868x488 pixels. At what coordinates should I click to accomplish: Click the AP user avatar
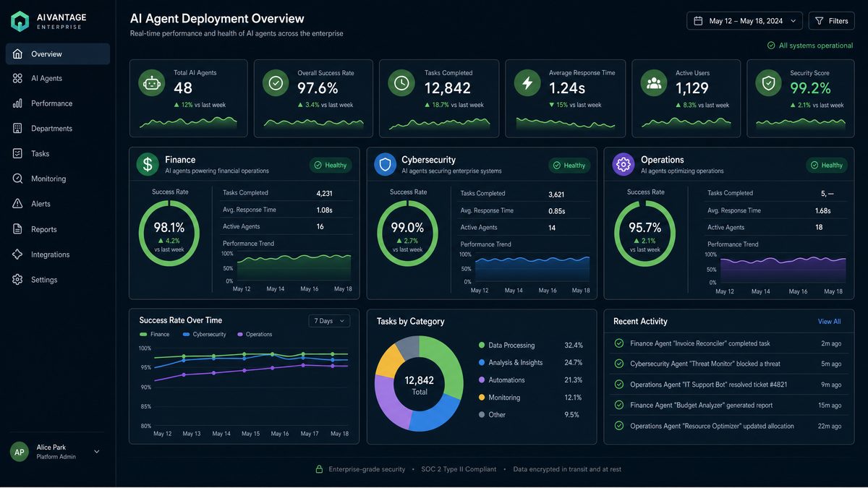coord(20,452)
